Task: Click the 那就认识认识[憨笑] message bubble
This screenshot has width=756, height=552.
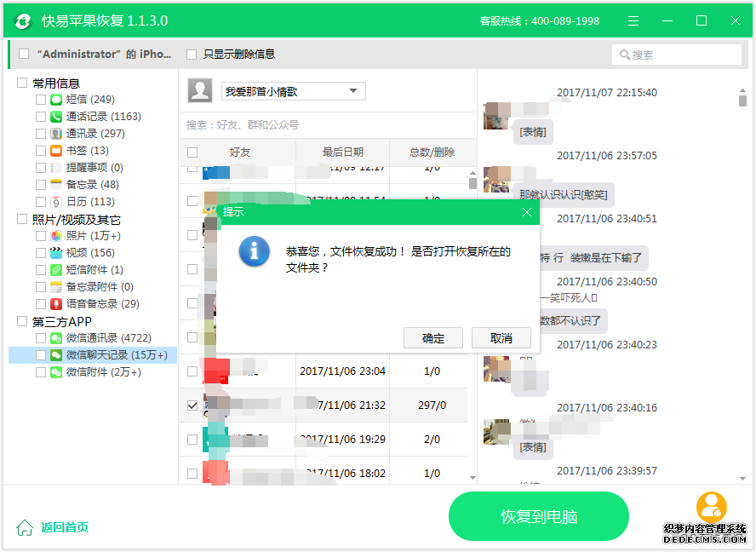Action: click(x=563, y=194)
